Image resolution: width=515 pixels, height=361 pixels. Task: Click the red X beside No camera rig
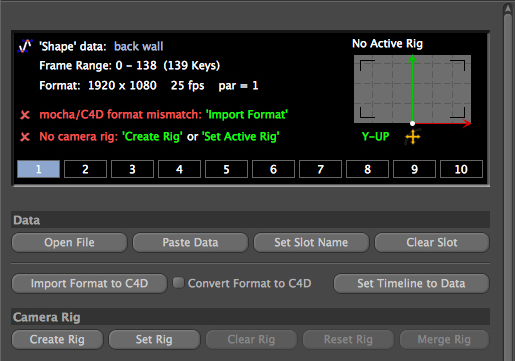[x=25, y=137]
